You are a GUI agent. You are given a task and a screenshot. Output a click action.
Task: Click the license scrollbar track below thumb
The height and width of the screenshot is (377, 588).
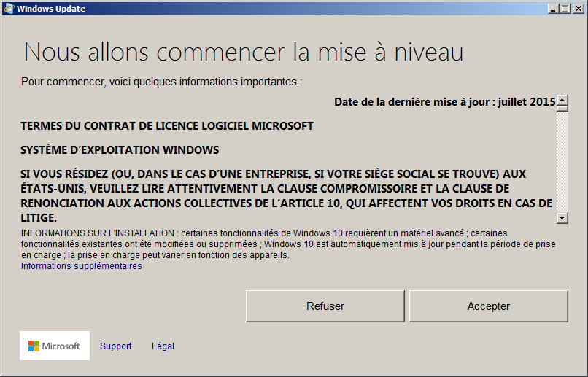[x=562, y=162]
